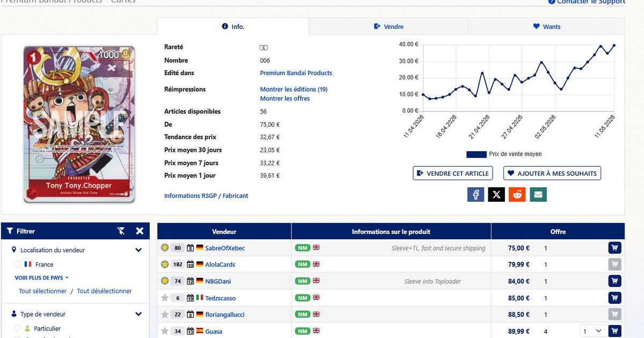Open seller AlolaCards profile
Image resolution: width=644 pixels, height=338 pixels.
(220, 264)
